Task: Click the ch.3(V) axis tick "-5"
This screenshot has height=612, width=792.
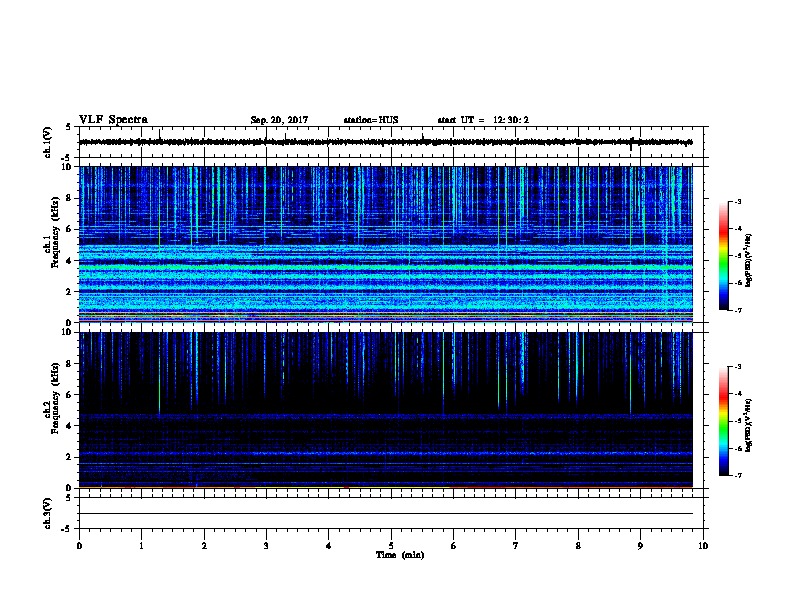Action: click(x=67, y=529)
